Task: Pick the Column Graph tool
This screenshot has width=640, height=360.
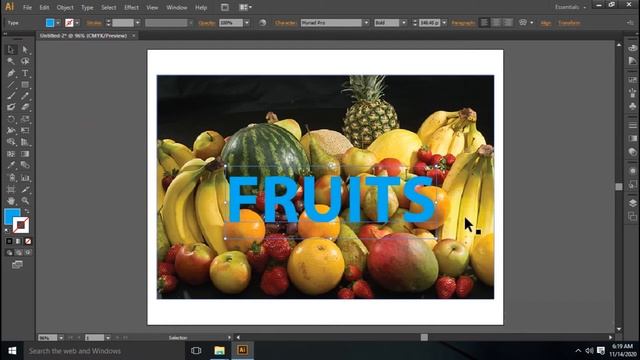Action: 25,178
